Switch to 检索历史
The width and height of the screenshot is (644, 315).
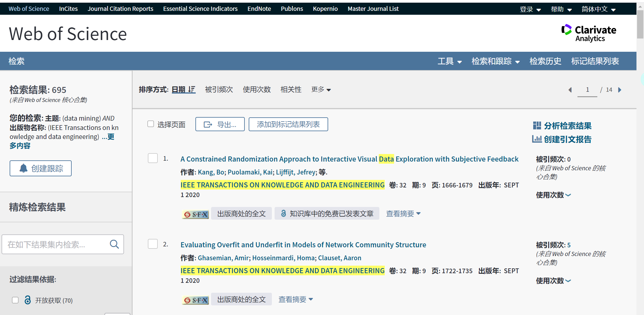545,61
